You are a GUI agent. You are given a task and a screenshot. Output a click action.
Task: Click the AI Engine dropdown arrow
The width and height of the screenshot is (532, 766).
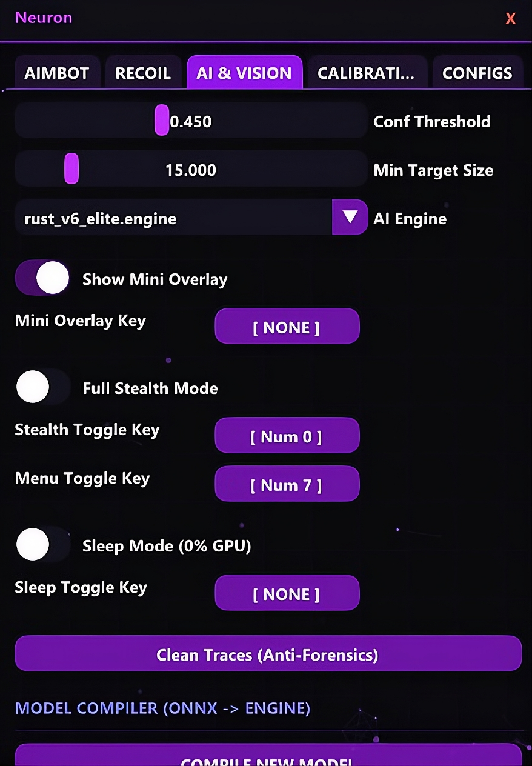(x=350, y=217)
